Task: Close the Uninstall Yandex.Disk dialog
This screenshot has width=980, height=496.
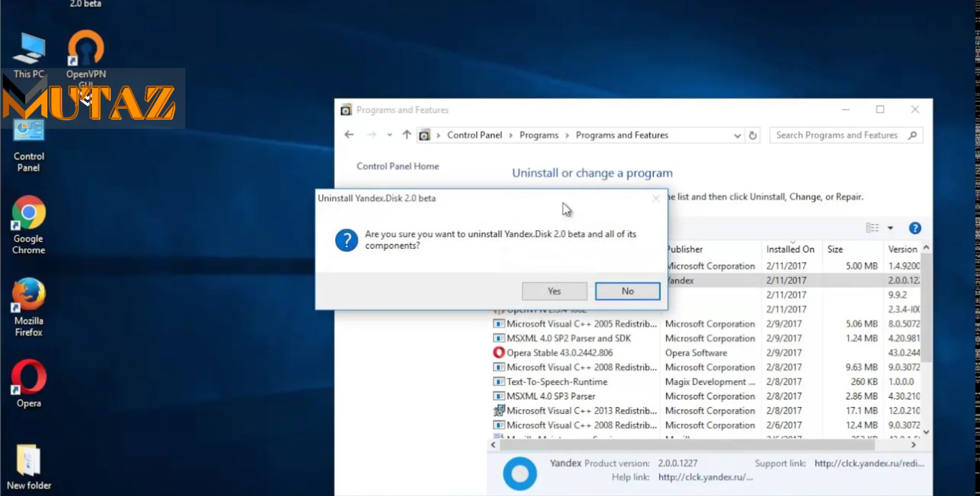Action: point(656,199)
